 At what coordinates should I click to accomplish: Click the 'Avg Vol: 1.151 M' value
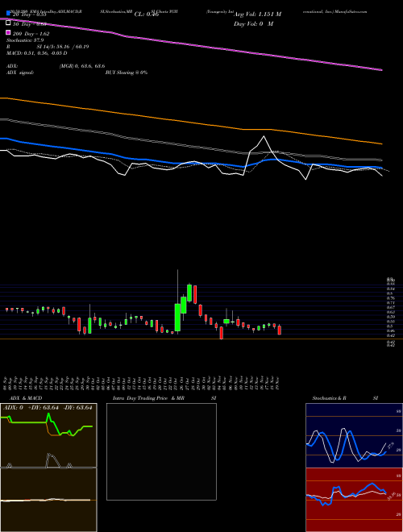tap(257, 15)
